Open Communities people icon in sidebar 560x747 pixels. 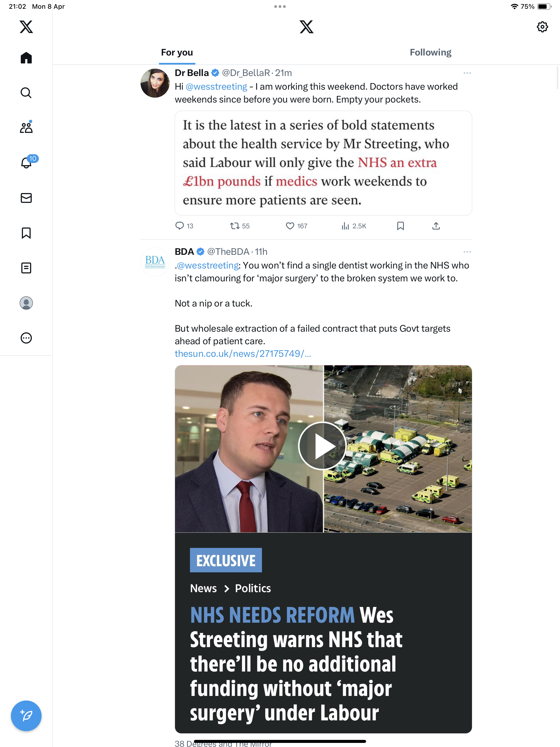click(26, 127)
